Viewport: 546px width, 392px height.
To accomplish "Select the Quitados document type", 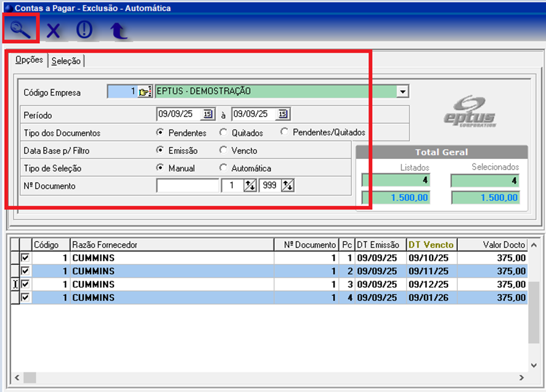I will coord(223,133).
